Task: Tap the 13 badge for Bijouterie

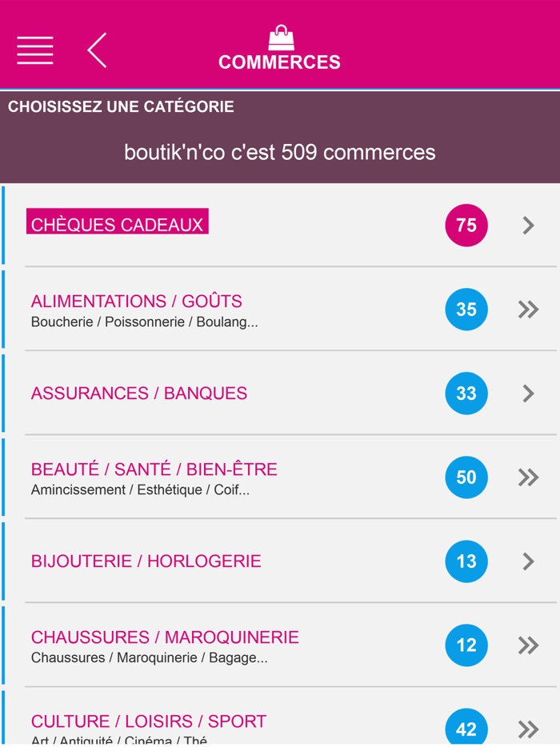Action: 466,561
